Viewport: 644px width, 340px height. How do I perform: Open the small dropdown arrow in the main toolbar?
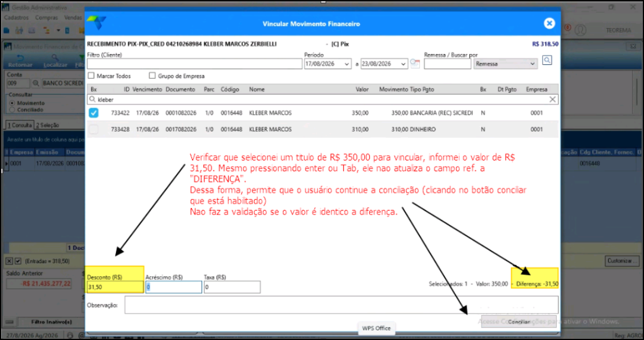59,30
